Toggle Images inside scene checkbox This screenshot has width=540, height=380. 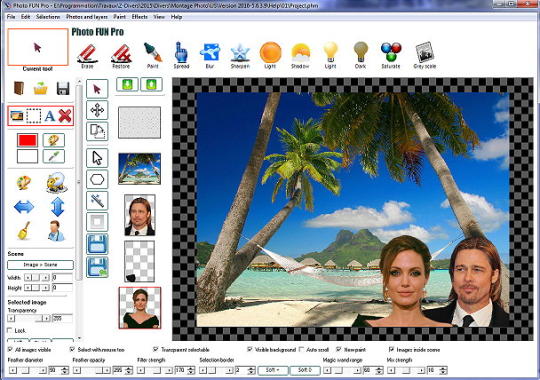tap(391, 349)
